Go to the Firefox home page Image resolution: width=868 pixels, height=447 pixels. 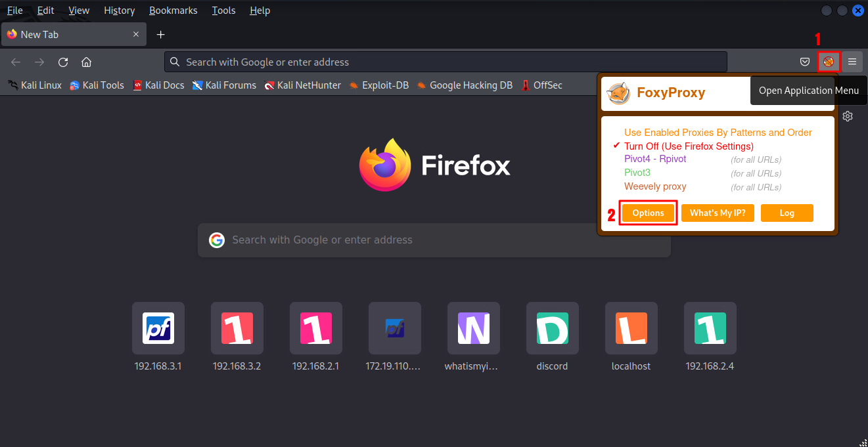tap(86, 62)
